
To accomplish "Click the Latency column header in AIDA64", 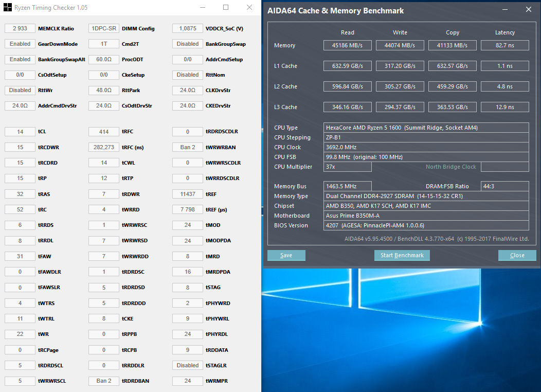I will 505,32.
